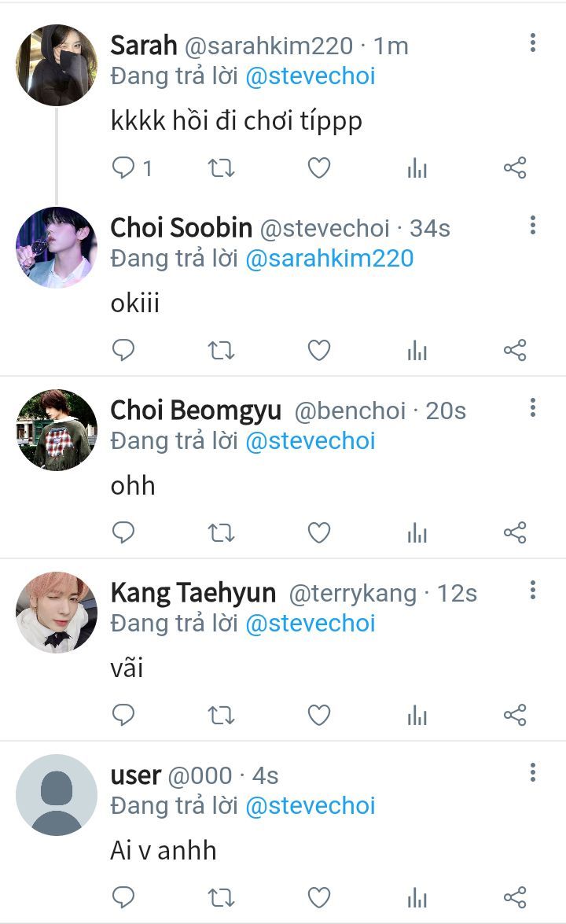Like Choi Beomgyu's "ohh" tweet
566x924 pixels.
tap(318, 532)
